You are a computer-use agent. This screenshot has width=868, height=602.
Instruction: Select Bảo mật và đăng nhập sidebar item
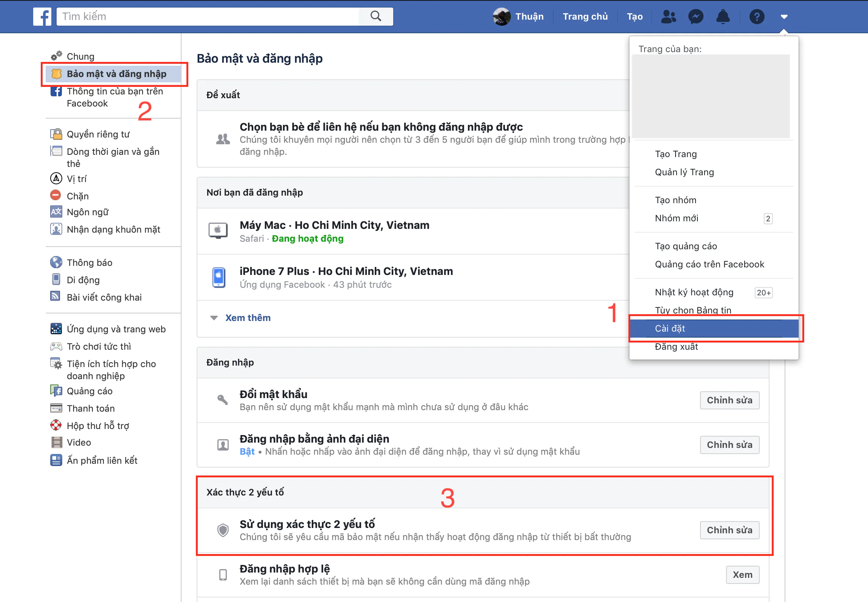[113, 74]
